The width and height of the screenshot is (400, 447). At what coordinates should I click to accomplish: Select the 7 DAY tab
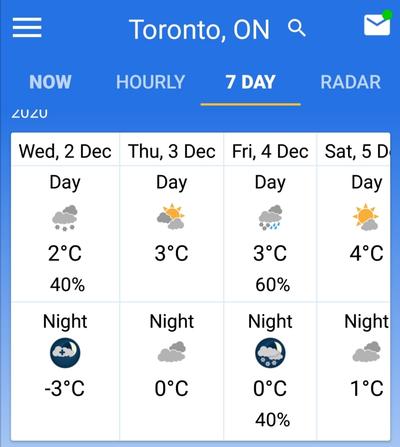click(x=250, y=82)
